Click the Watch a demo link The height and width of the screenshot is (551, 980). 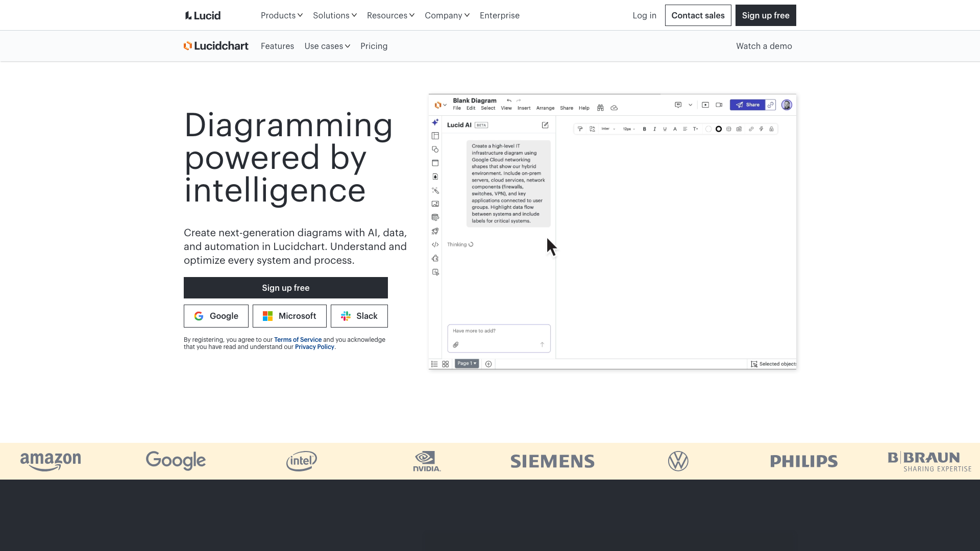[x=764, y=46]
